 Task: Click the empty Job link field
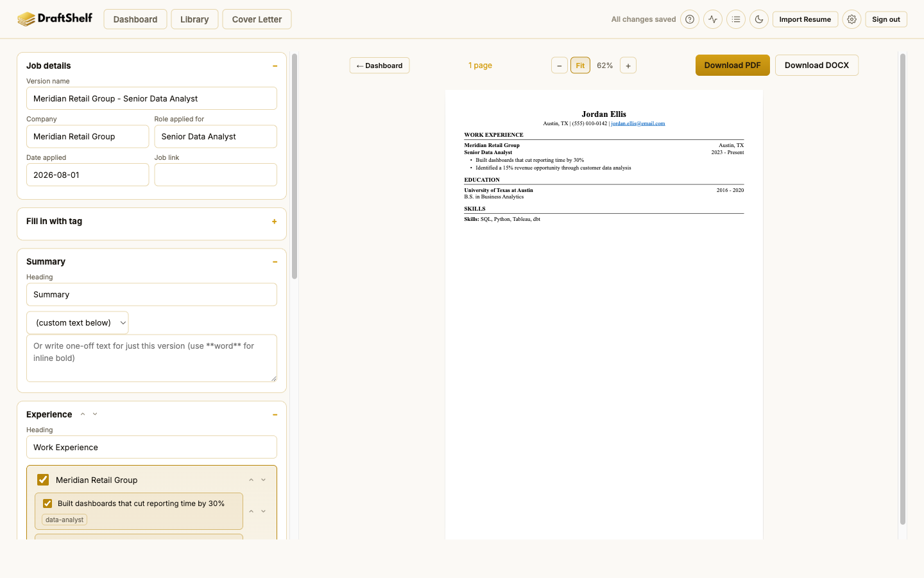coord(216,175)
